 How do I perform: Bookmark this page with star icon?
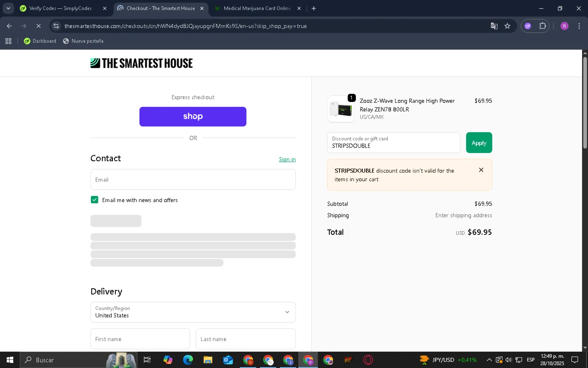[507, 26]
